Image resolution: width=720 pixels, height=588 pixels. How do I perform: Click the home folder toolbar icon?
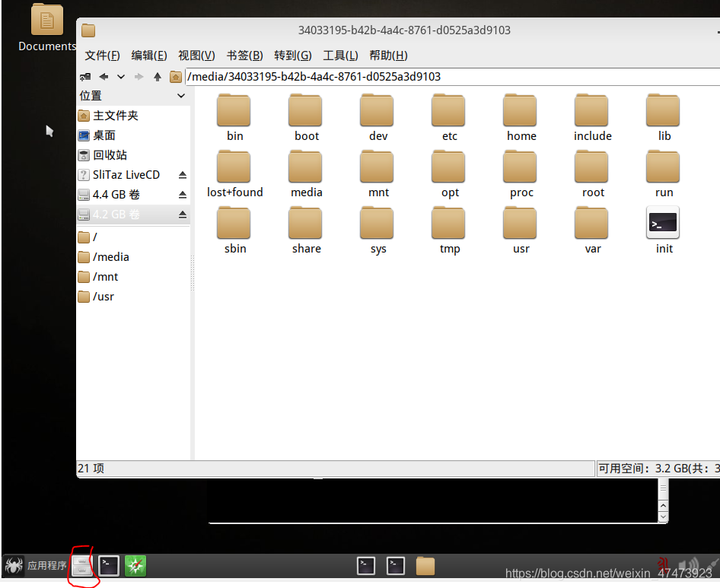click(176, 77)
